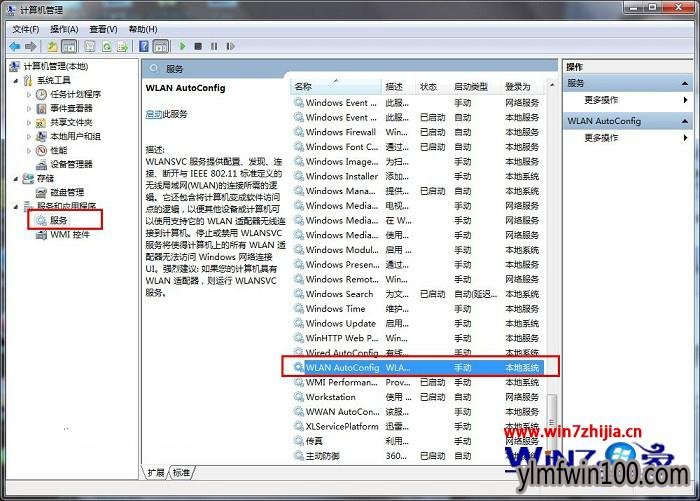
Task: Click the Restart service toolbar icon
Action: [x=230, y=46]
